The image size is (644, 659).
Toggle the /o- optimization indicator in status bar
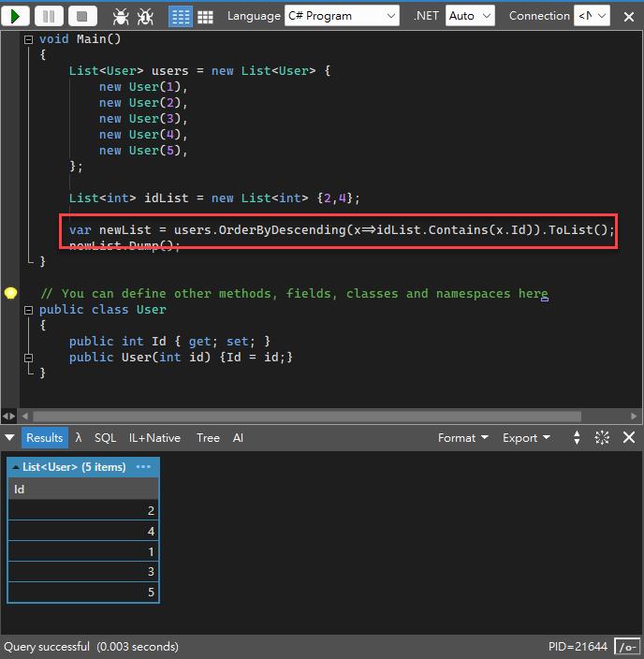(627, 647)
